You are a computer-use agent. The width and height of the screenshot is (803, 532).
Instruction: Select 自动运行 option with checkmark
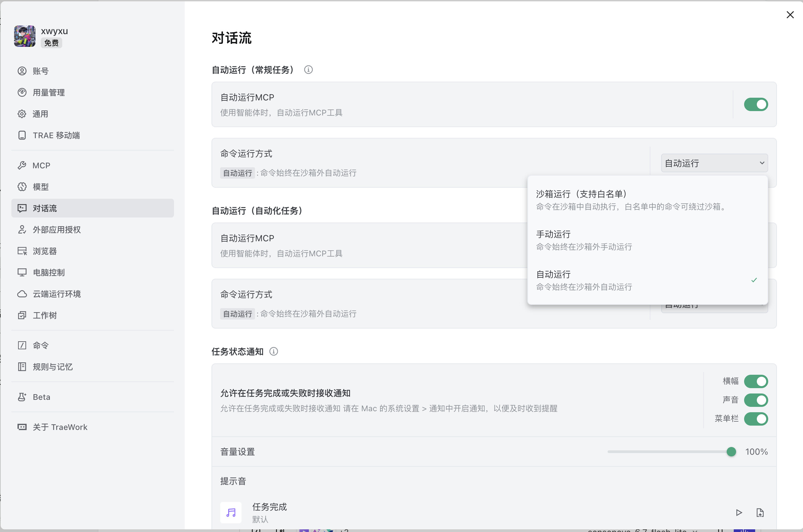tap(647, 280)
